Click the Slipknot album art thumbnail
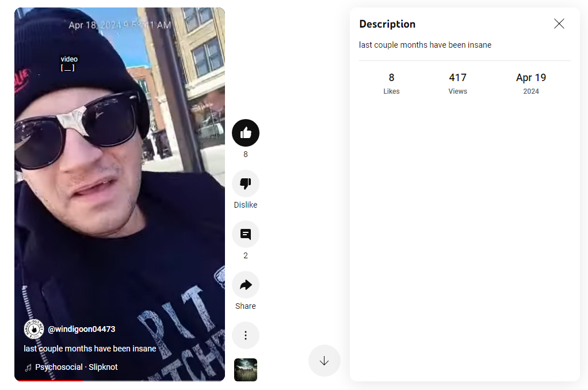The image size is (588, 390). pos(246,370)
